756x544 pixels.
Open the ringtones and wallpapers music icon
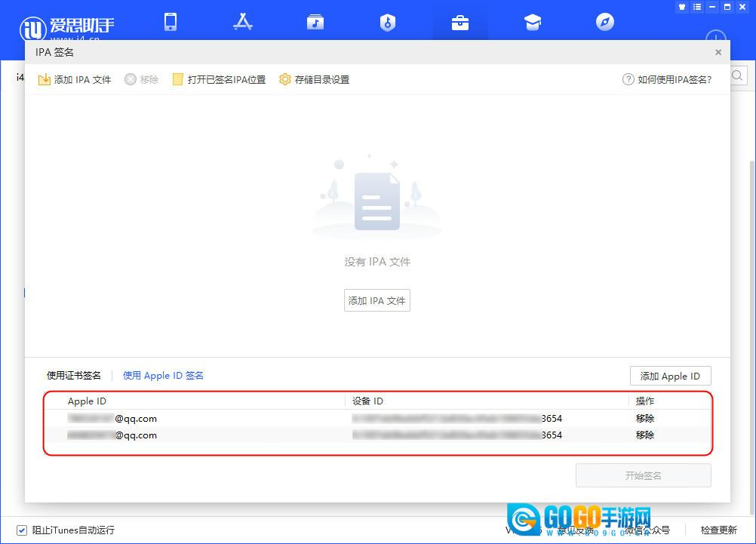315,22
